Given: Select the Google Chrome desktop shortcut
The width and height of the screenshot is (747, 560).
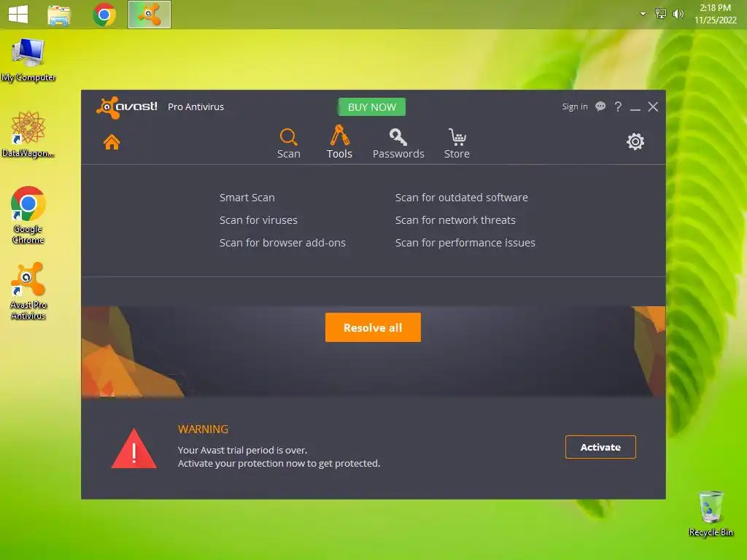Looking at the screenshot, I should [28, 215].
